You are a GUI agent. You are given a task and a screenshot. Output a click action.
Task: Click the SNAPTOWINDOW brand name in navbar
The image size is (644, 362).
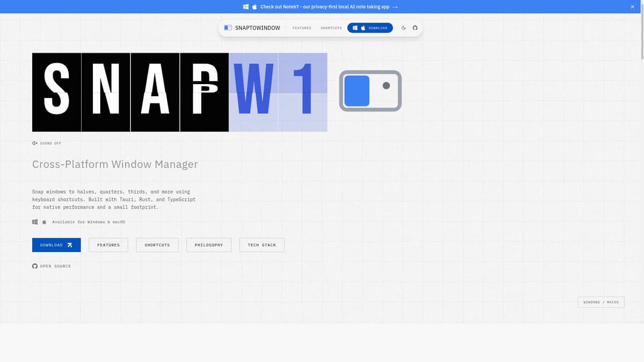tap(258, 28)
